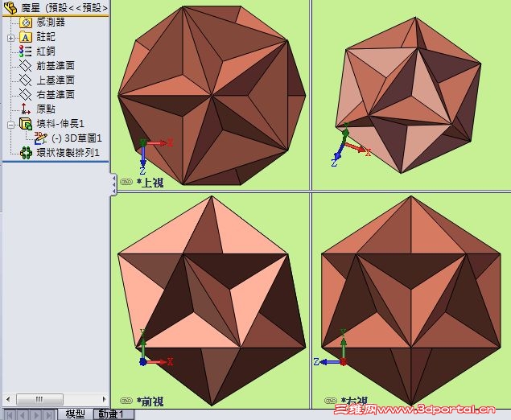Click the previous tab arrow button
Screen dimensions: 511x420
click(23, 415)
